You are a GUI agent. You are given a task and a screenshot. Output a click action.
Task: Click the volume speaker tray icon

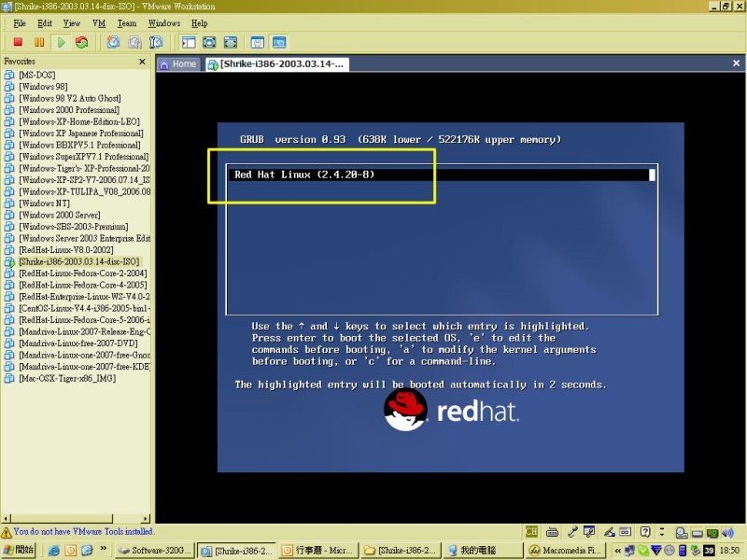(728, 532)
